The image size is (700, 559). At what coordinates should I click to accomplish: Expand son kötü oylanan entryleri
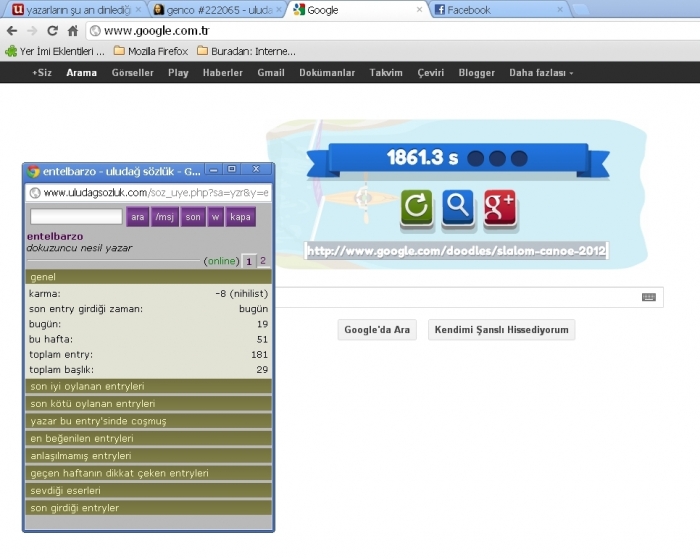[x=148, y=404]
